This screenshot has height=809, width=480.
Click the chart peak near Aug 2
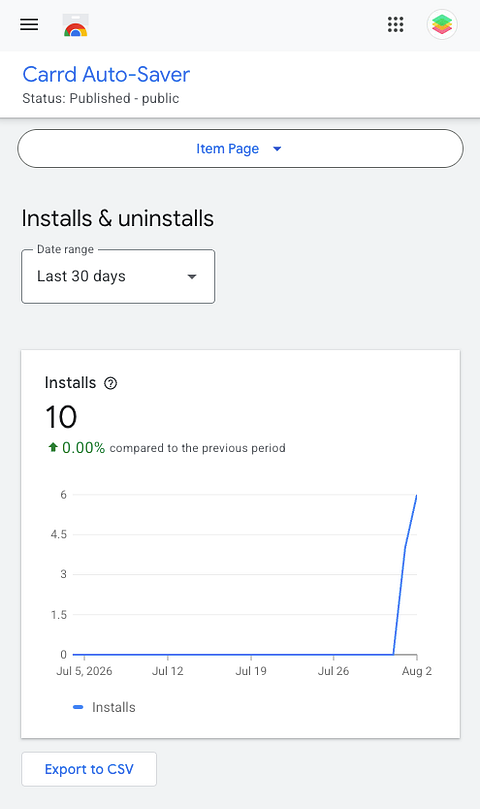417,495
